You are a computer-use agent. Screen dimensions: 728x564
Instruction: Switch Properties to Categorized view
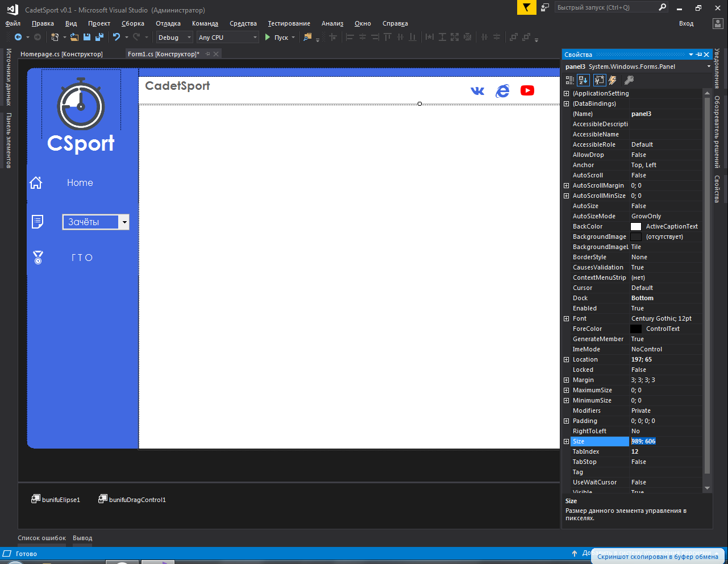coord(570,80)
